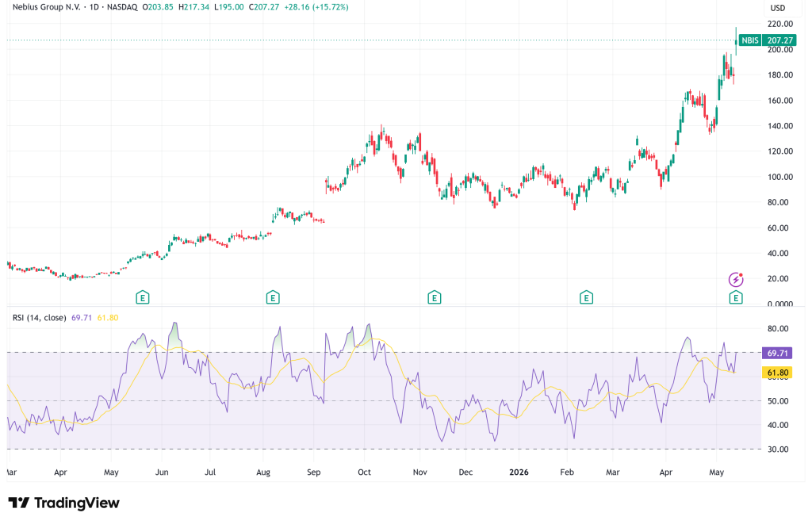
Task: Select the 207.27 current price label
Action: (x=779, y=40)
